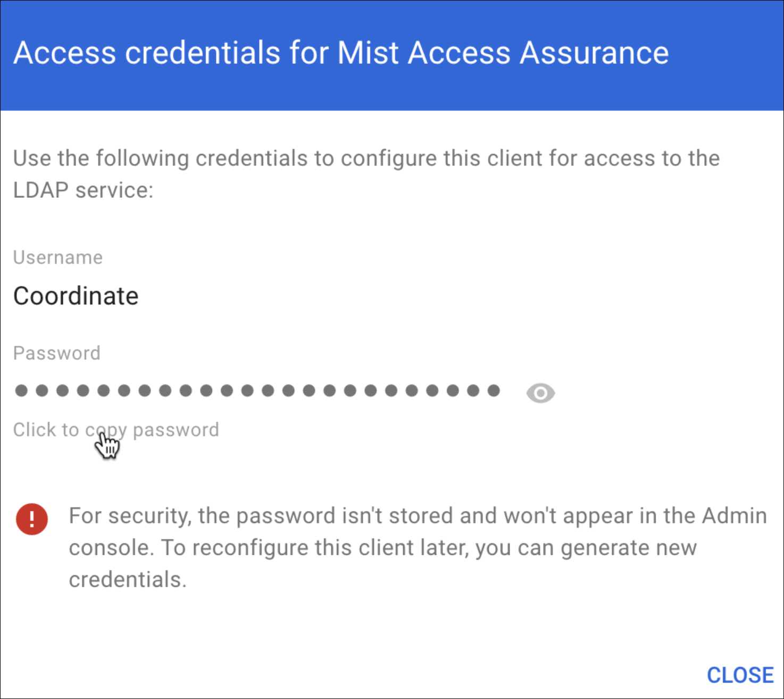Click the masked password dots
Screen dimensions: 784x699
(257, 391)
